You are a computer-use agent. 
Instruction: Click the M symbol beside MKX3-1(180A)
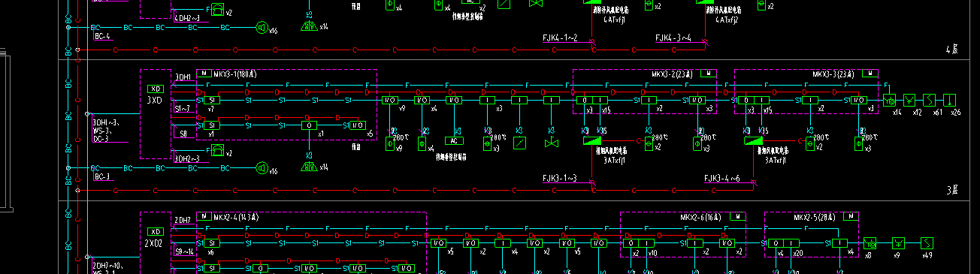204,74
